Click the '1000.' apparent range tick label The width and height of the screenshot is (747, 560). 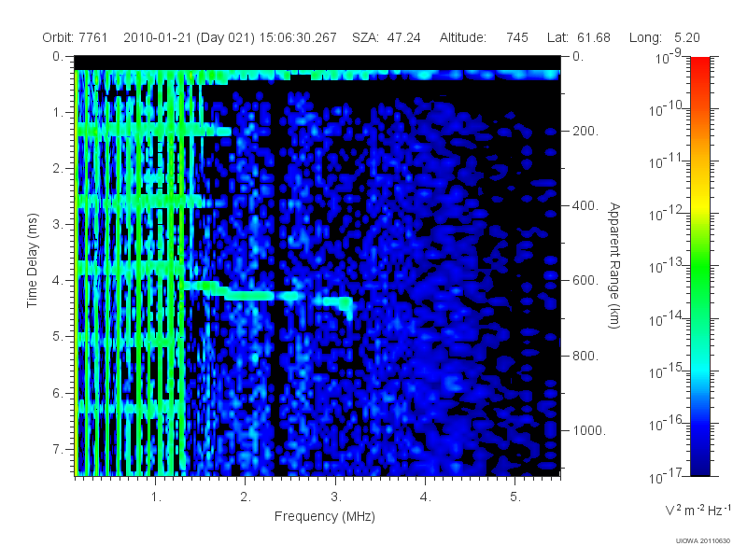[589, 430]
